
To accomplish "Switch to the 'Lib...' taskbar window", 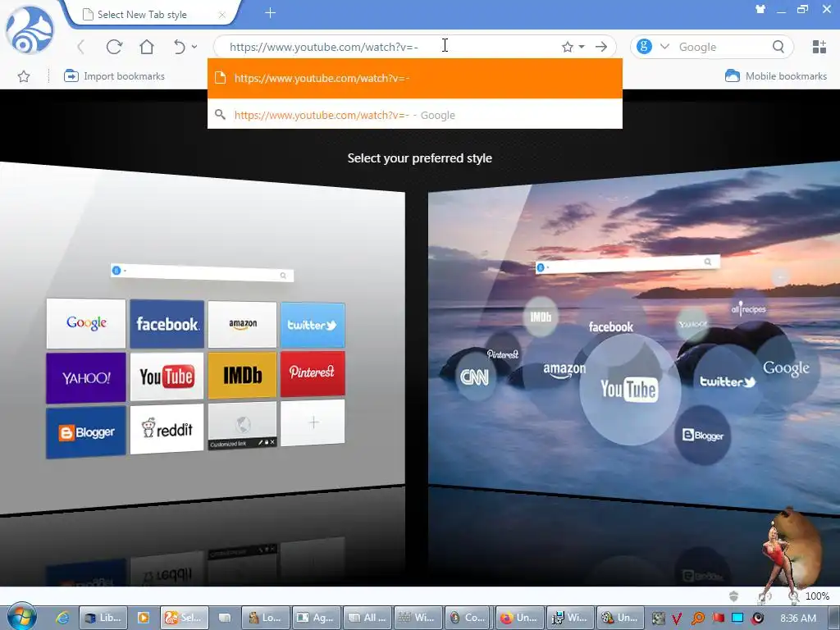I will coord(103,618).
